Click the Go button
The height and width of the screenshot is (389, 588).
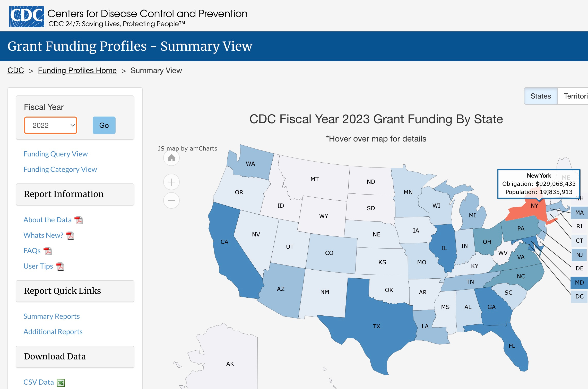(104, 125)
